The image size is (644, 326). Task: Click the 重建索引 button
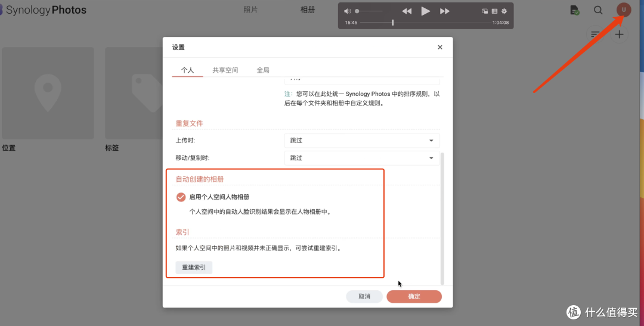pyautogui.click(x=194, y=268)
